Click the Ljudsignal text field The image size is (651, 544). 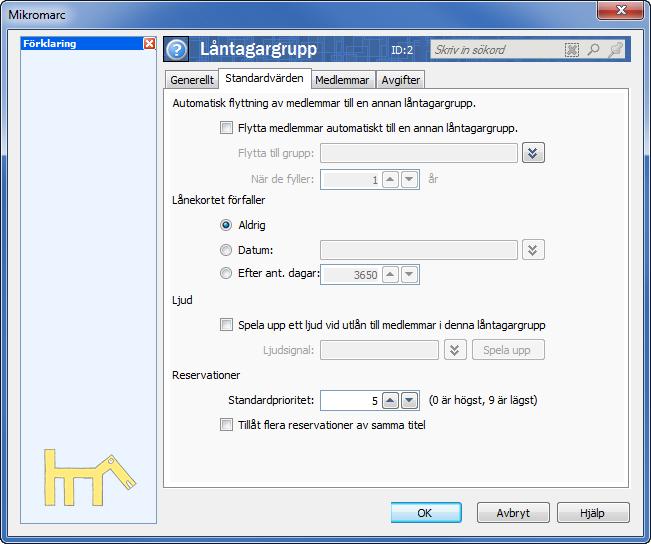coord(379,350)
